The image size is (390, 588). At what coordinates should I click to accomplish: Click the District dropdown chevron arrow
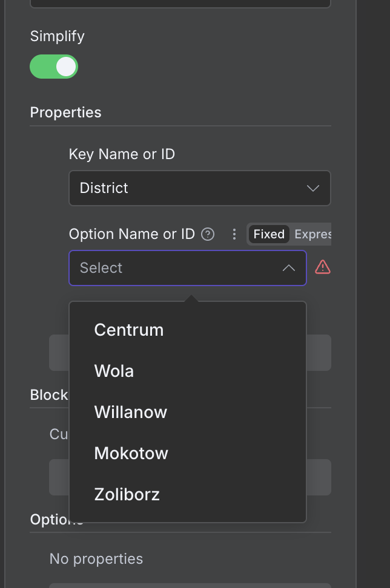pyautogui.click(x=313, y=188)
